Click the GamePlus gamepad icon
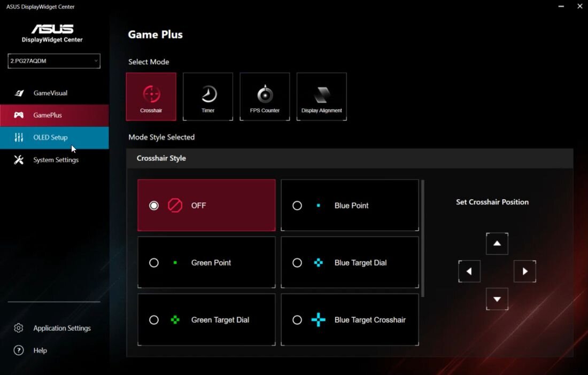 click(19, 115)
